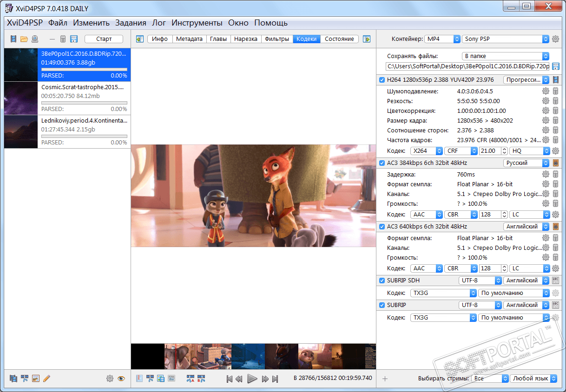The width and height of the screenshot is (566, 392).
Task: Switch to the Нарезка tab
Action: tap(246, 39)
